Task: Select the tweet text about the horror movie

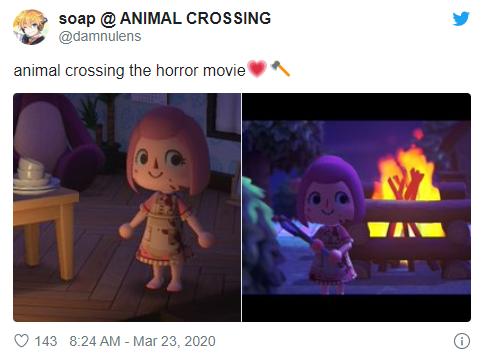Action: coord(129,70)
